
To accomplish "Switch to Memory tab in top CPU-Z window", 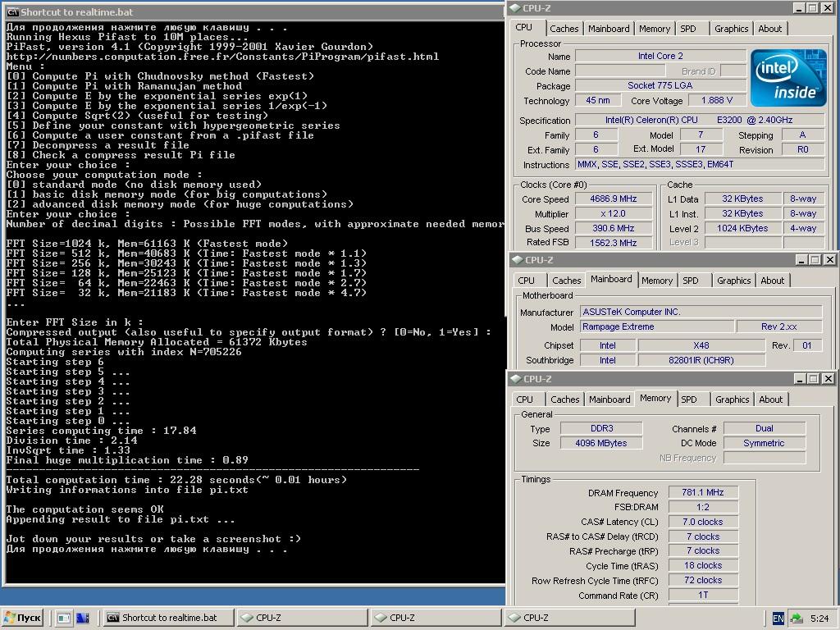I will (654, 29).
